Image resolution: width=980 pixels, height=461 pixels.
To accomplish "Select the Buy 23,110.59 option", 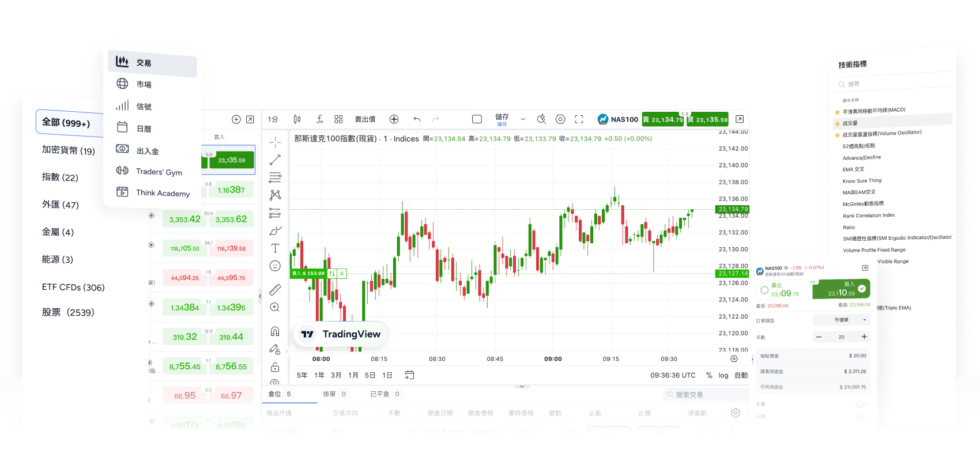I will click(841, 289).
